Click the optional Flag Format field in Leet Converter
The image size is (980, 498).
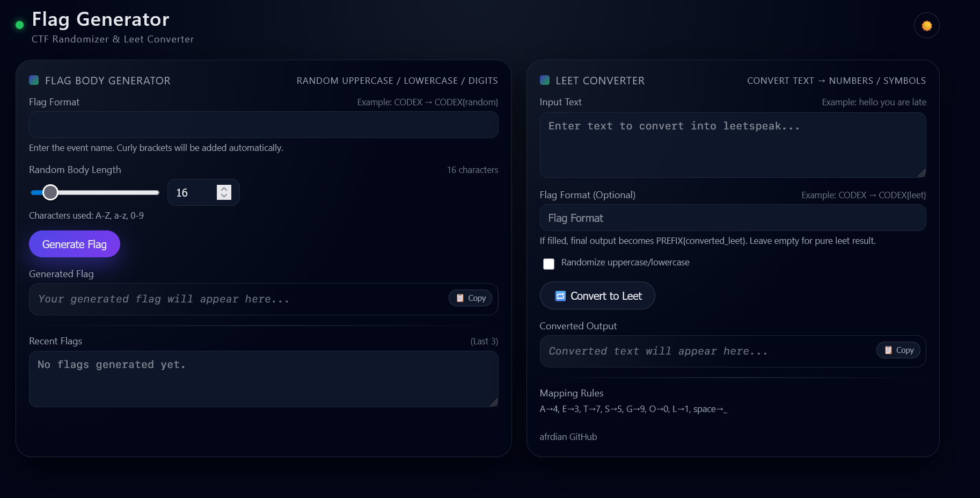click(733, 218)
